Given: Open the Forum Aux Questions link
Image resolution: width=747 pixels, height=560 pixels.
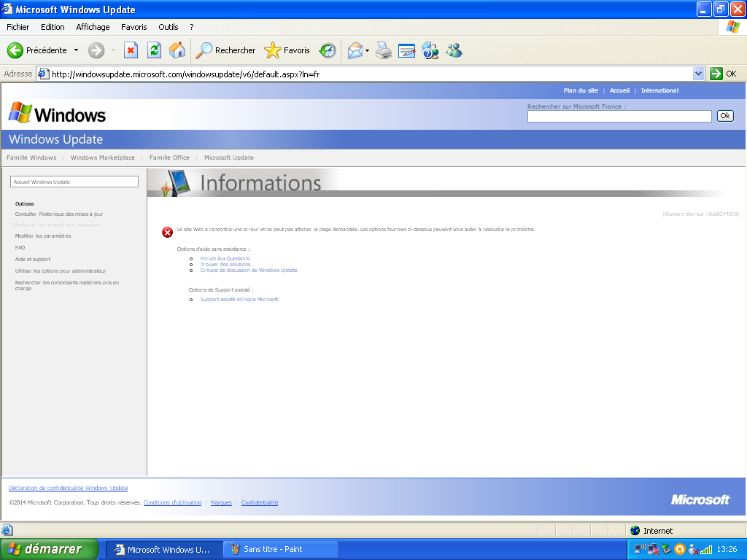Looking at the screenshot, I should 225,259.
